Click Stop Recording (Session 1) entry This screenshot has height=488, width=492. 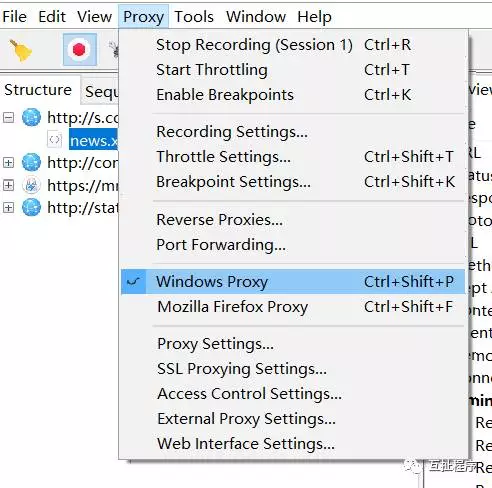point(293,45)
